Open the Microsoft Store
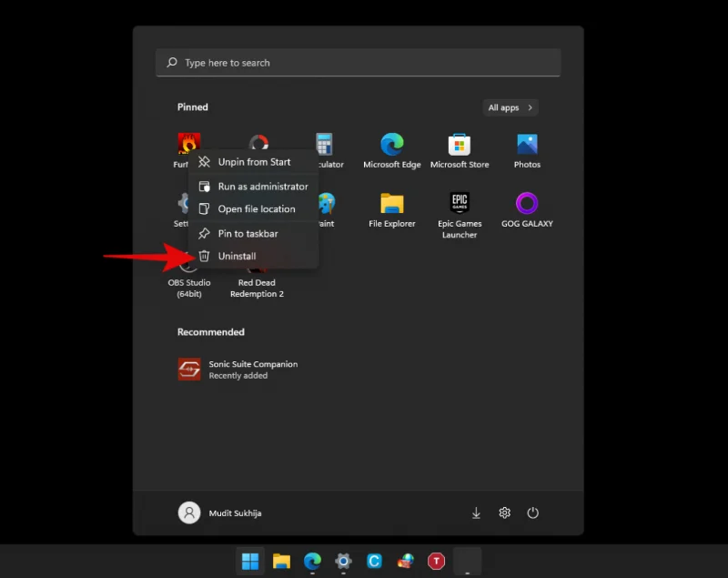This screenshot has width=728, height=578. coord(459,148)
